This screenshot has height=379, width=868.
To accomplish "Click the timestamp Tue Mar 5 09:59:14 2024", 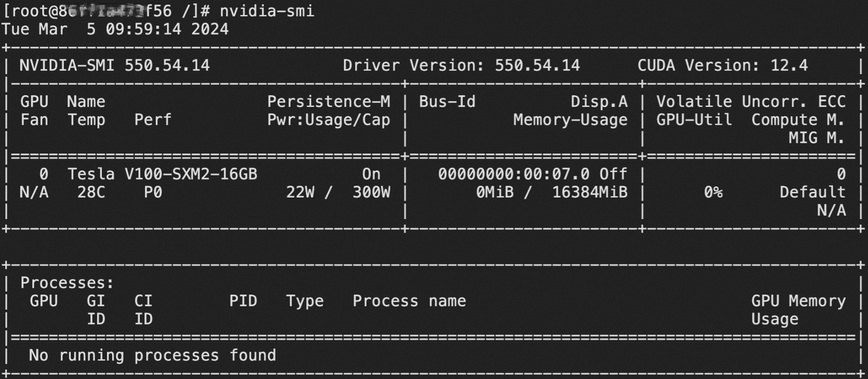I will [x=115, y=29].
